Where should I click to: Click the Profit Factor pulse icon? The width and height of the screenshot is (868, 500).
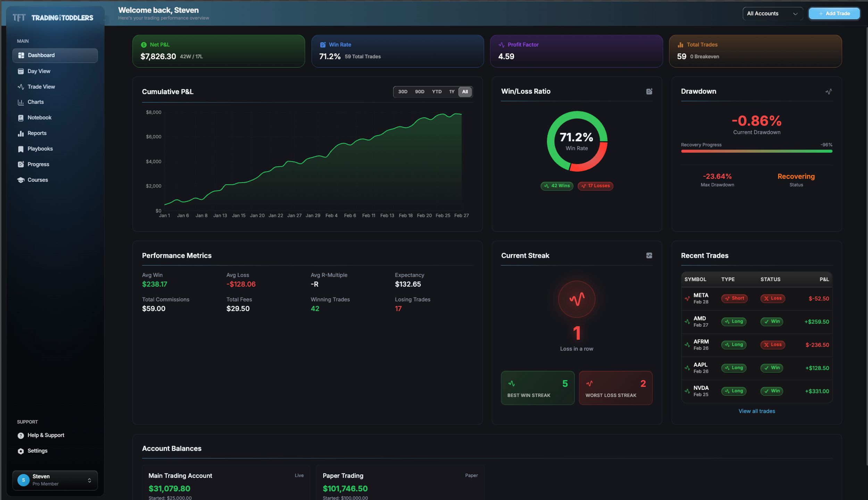tap(501, 45)
